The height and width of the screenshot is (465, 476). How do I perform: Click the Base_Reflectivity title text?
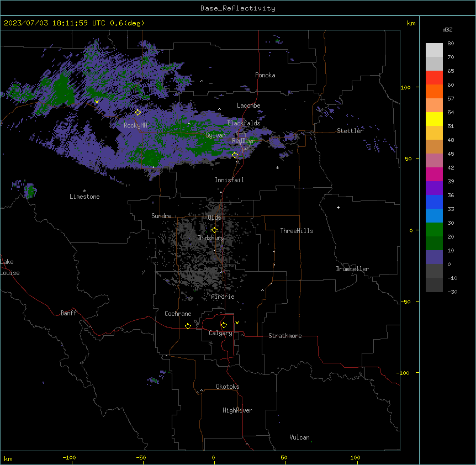237,8
